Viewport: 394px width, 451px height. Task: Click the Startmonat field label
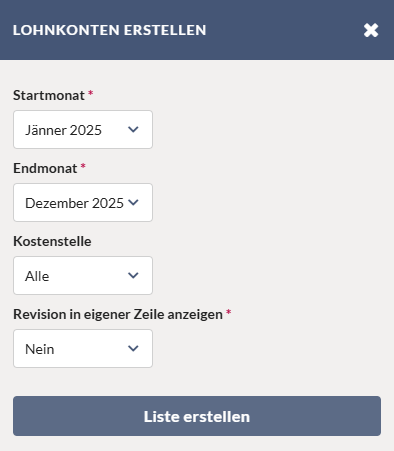[x=49, y=95]
